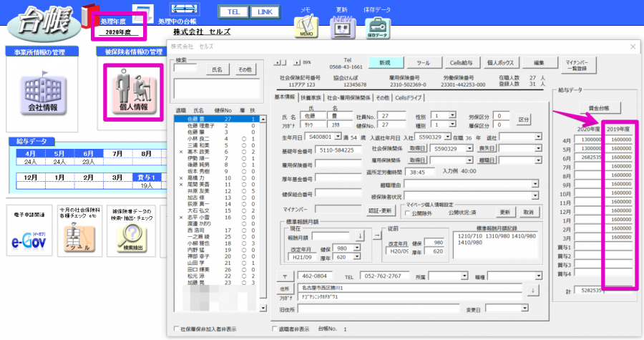Expand the 性別 dropdown

point(452,115)
